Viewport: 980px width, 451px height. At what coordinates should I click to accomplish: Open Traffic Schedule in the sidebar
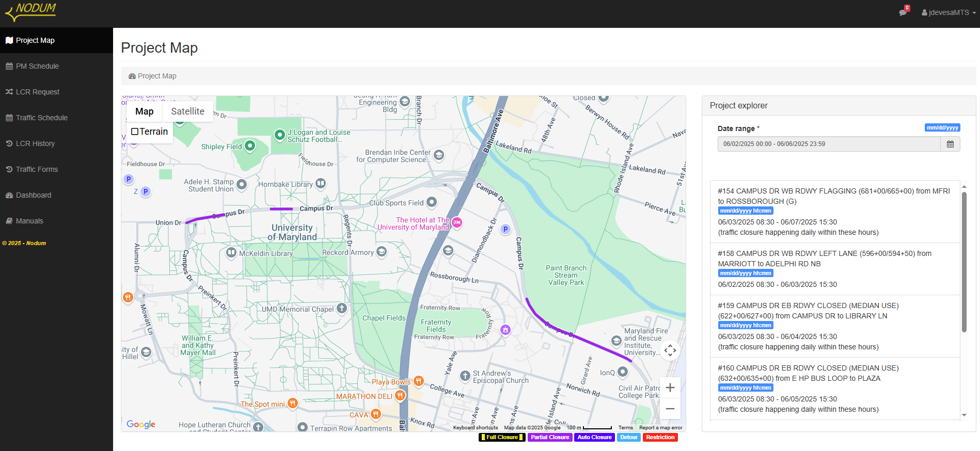[56, 118]
